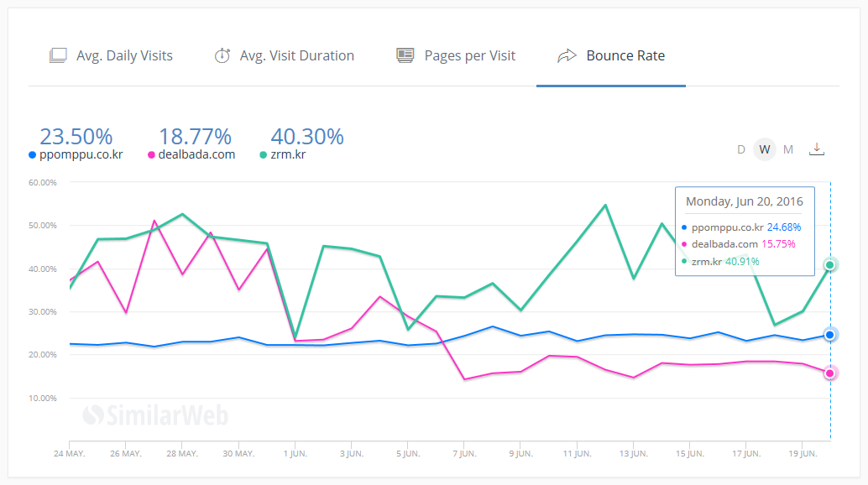
Task: Download the chart data
Action: coord(817,149)
